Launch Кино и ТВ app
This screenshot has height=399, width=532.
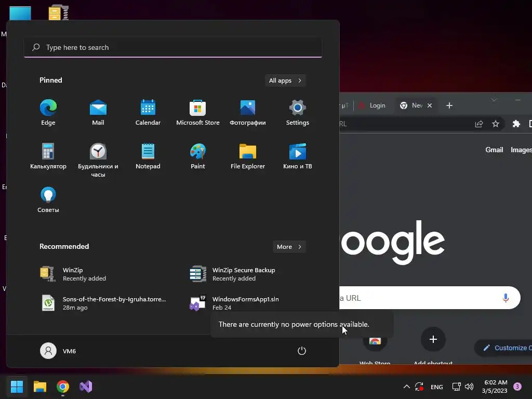(298, 156)
